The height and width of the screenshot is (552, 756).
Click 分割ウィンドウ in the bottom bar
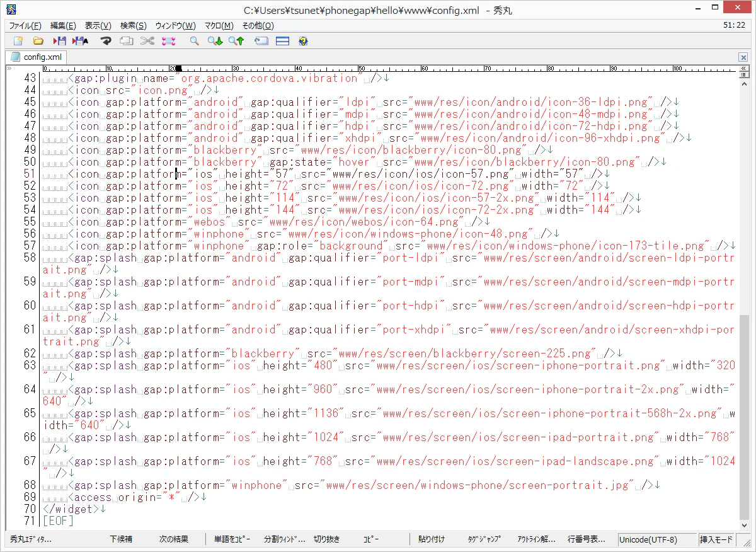[x=285, y=539]
